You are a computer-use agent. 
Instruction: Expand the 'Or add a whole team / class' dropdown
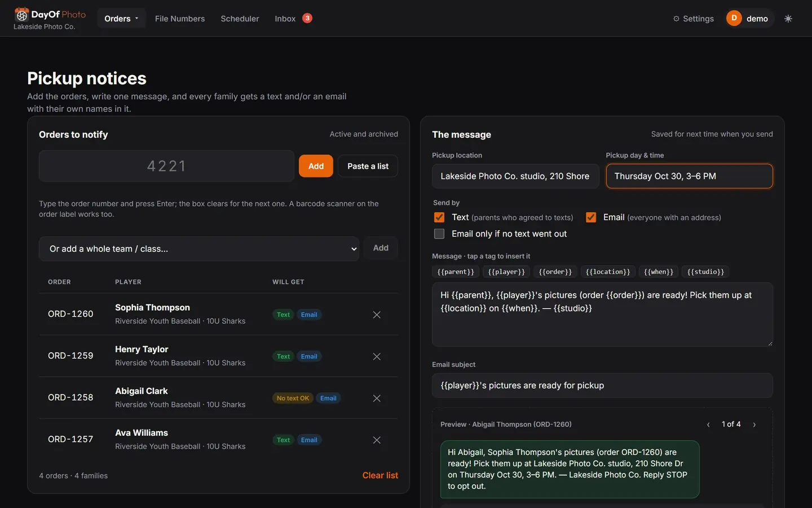199,249
